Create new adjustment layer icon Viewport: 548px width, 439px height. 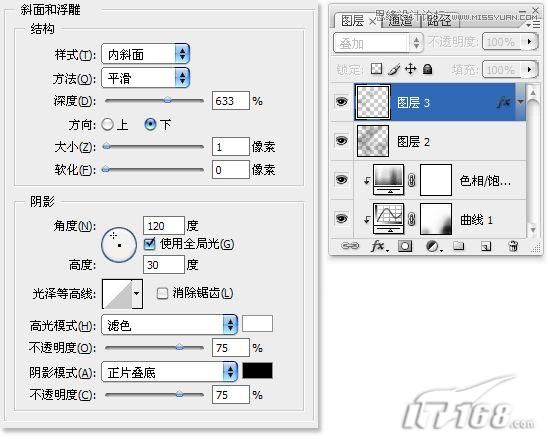pyautogui.click(x=433, y=246)
